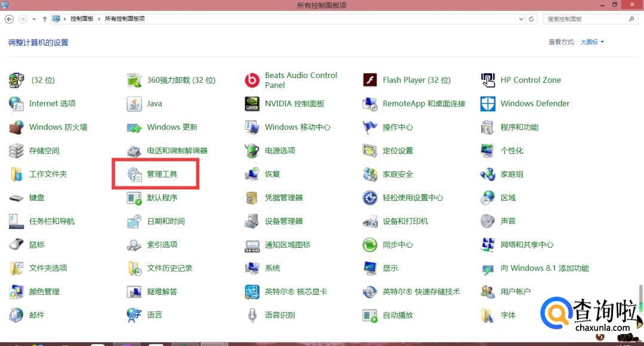
Task: Open the 鼠标 icon
Action: click(x=16, y=245)
